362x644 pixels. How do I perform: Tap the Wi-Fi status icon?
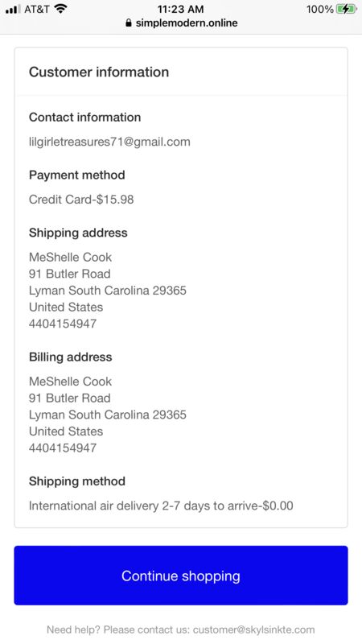[x=61, y=9]
